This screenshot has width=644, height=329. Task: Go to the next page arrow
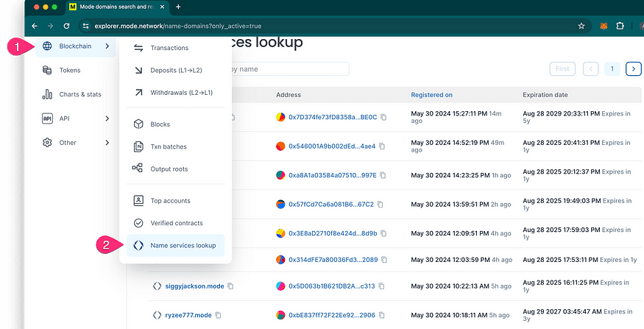point(633,69)
